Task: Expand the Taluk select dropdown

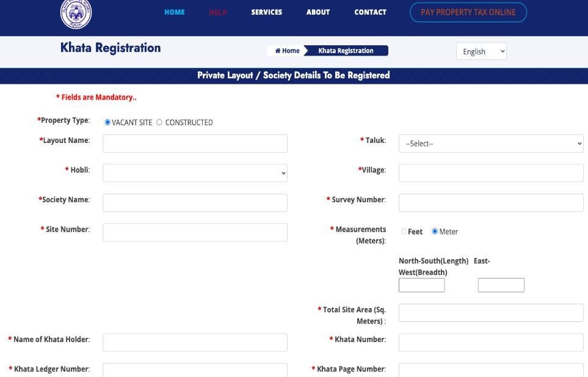Action: (x=491, y=144)
